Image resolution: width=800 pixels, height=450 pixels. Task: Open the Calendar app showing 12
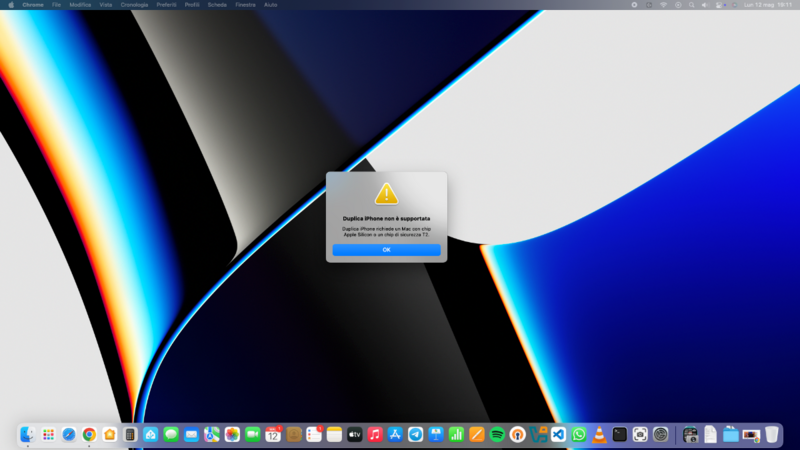click(273, 434)
